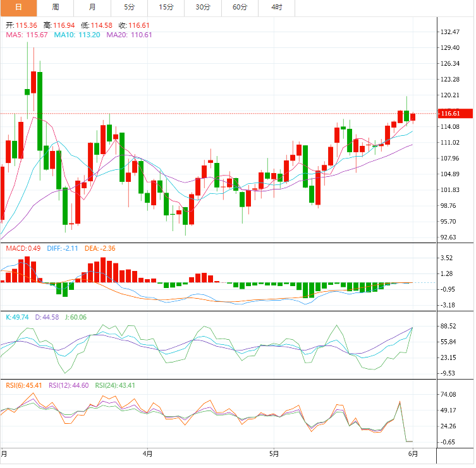Click the 88.52 KDJ axis label
This screenshot has width=476, height=468.
point(448,326)
